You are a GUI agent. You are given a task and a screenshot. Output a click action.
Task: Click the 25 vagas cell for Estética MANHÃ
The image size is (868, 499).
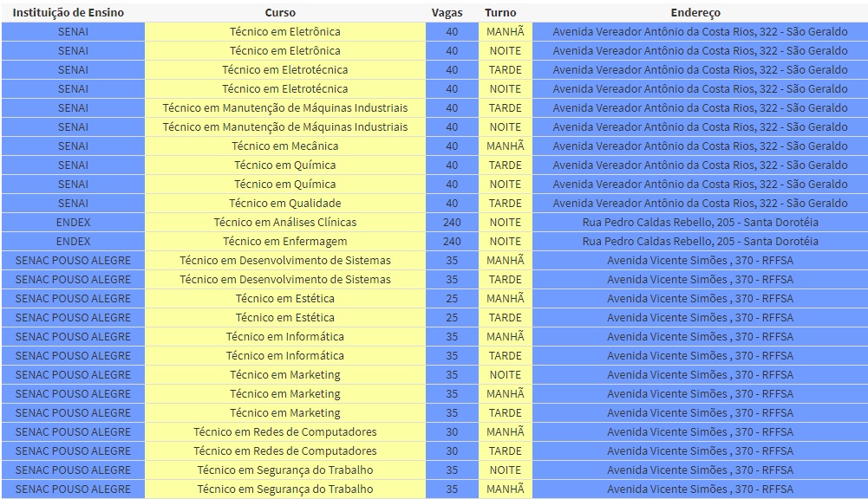(452, 298)
